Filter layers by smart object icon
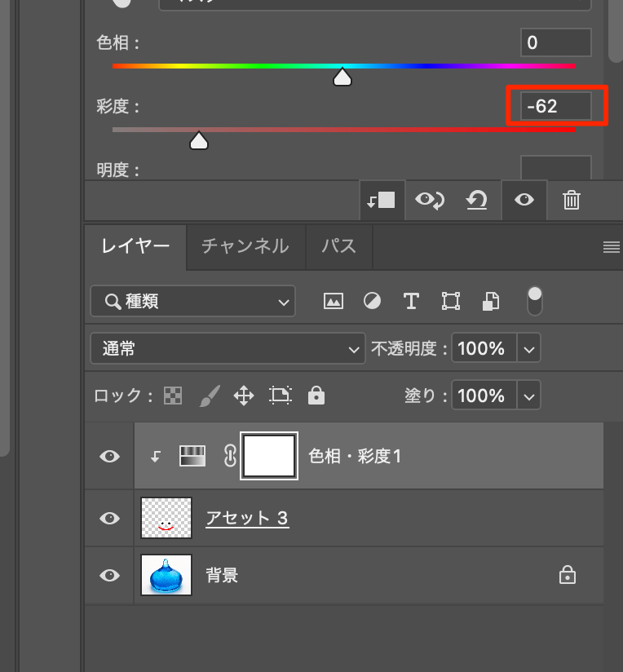623x672 pixels. pos(490,302)
